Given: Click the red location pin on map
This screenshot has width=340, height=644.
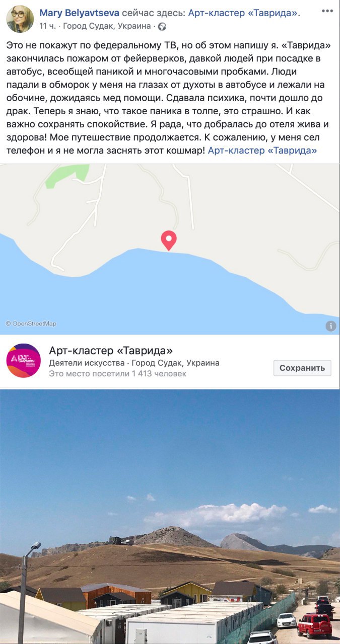Looking at the screenshot, I should pyautogui.click(x=169, y=240).
